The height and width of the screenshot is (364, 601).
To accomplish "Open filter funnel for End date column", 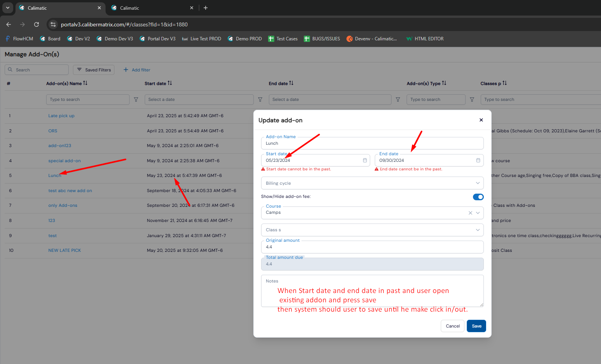I will 398,100.
